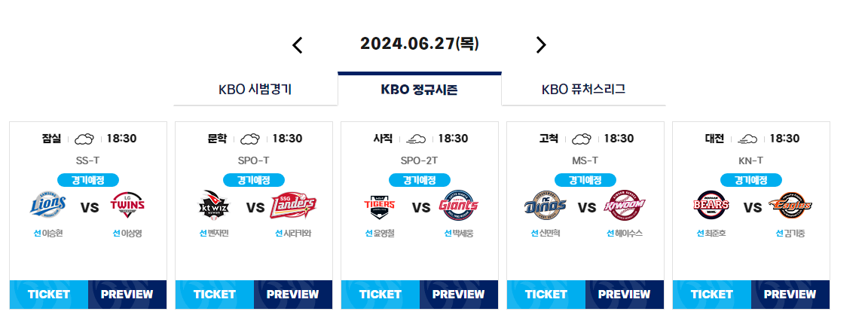Click the cloudy weather icon for 잠실
Screen dimensions: 868x336
tap(84, 139)
